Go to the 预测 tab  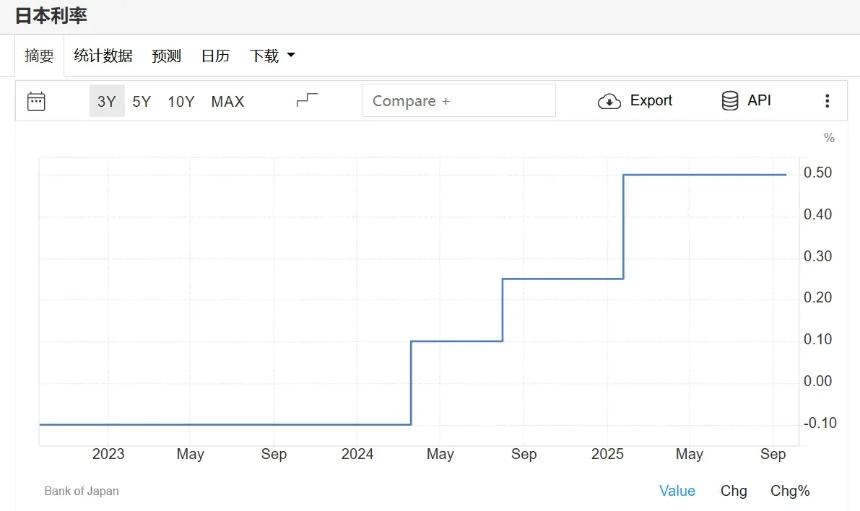coord(166,56)
